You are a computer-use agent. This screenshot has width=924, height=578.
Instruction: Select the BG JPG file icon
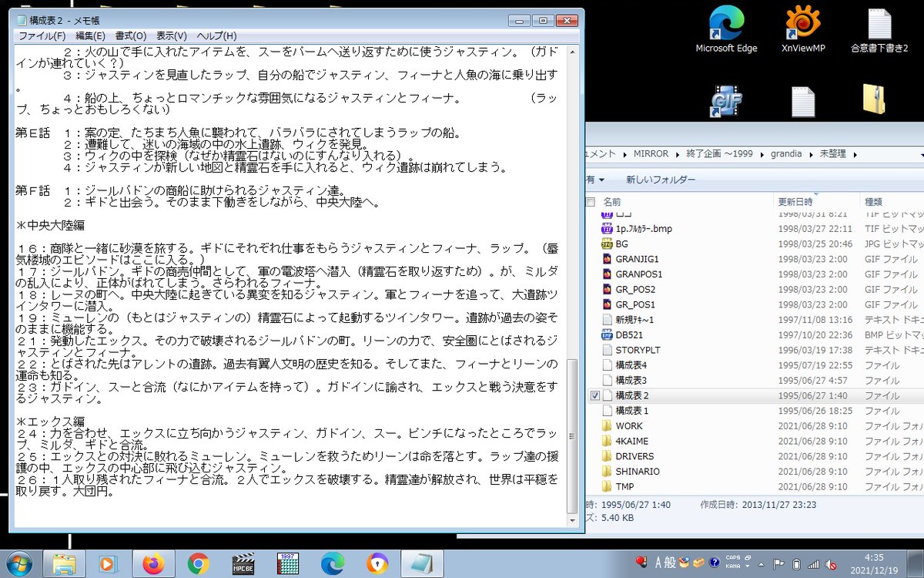pos(606,244)
